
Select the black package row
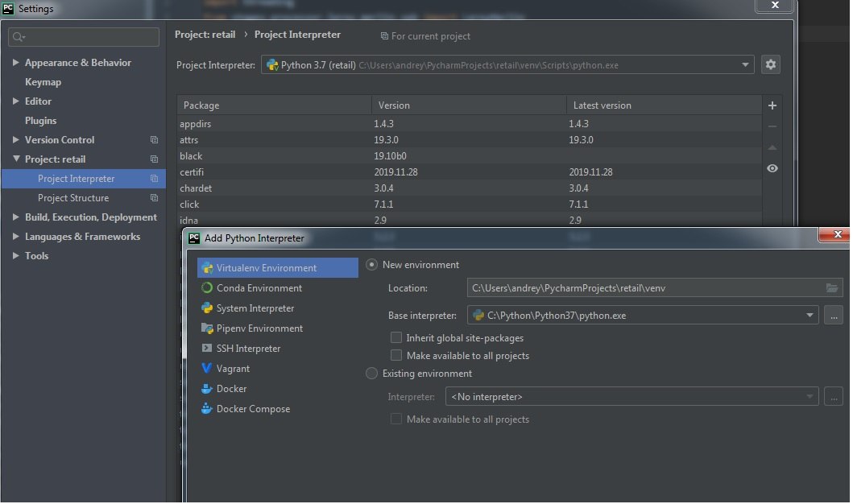(x=470, y=156)
